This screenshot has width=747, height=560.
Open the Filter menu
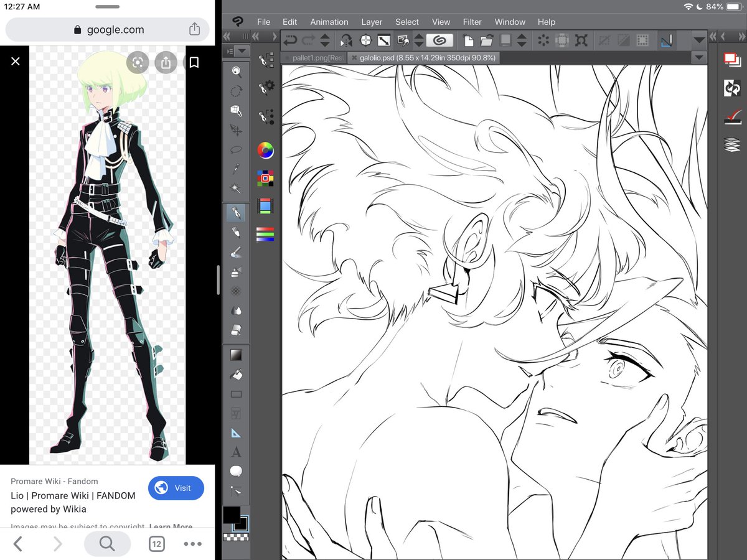click(x=472, y=22)
